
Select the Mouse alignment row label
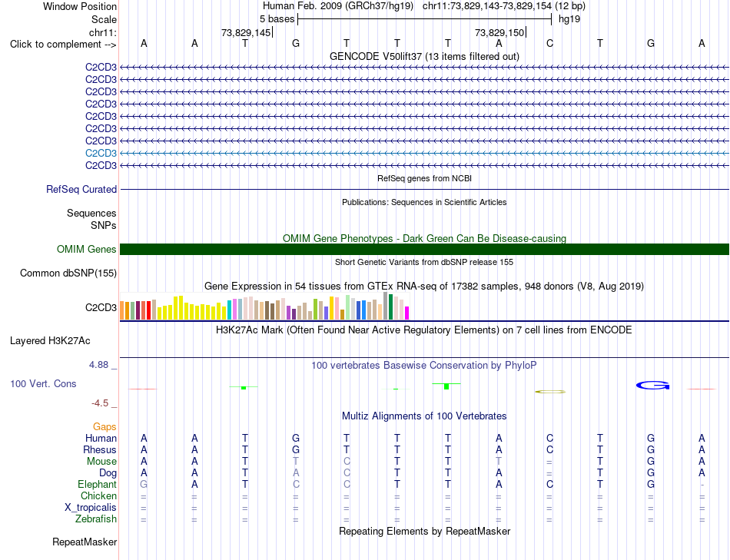click(101, 462)
